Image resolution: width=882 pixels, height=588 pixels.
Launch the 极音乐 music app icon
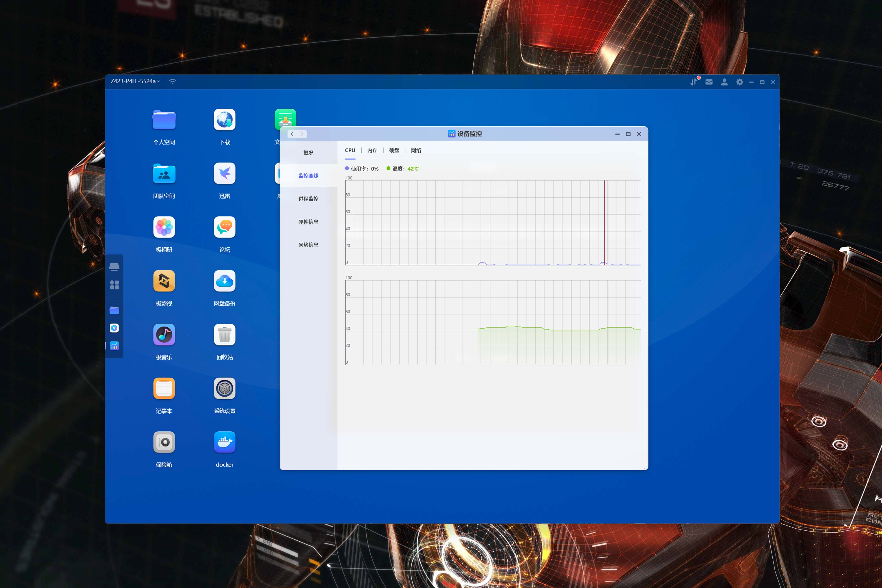164,335
